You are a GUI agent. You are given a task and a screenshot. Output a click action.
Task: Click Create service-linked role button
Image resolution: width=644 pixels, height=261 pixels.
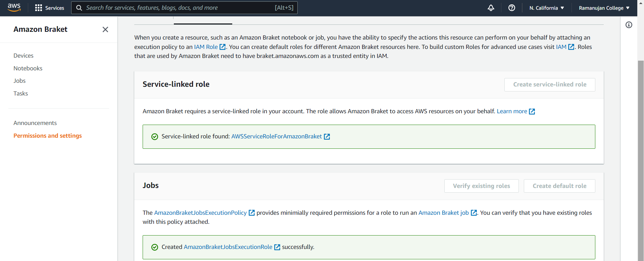click(550, 85)
